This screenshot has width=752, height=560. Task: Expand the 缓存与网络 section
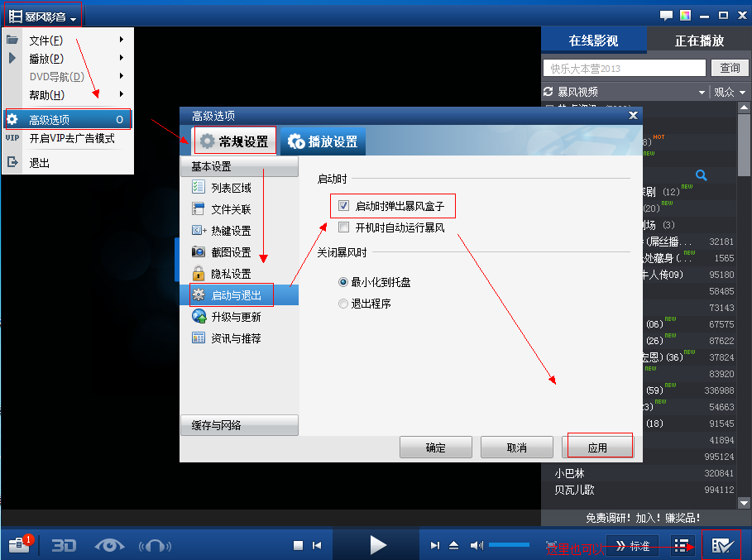[238, 425]
